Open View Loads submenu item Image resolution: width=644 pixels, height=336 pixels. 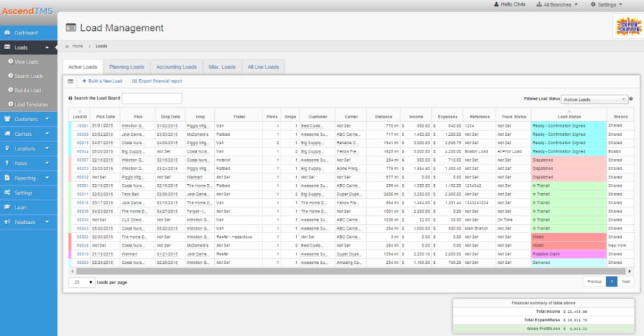pos(27,62)
